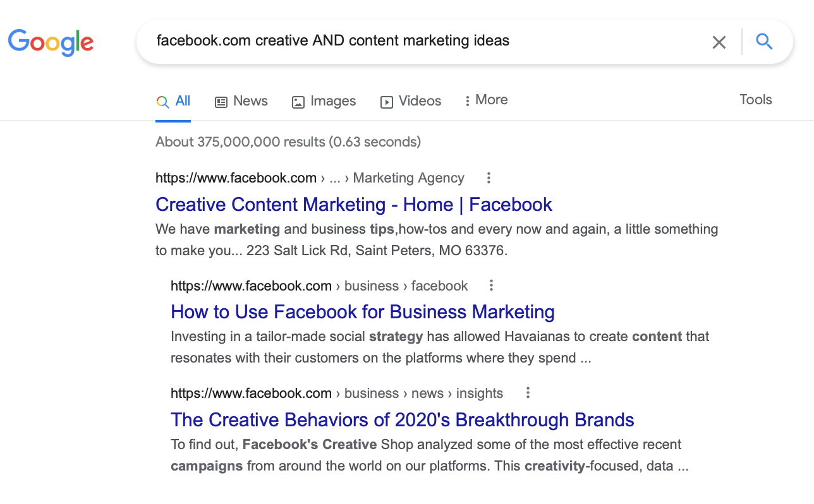Click the blue magnifying glass search icon
Image resolution: width=814 pixels, height=504 pixels.
[764, 42]
